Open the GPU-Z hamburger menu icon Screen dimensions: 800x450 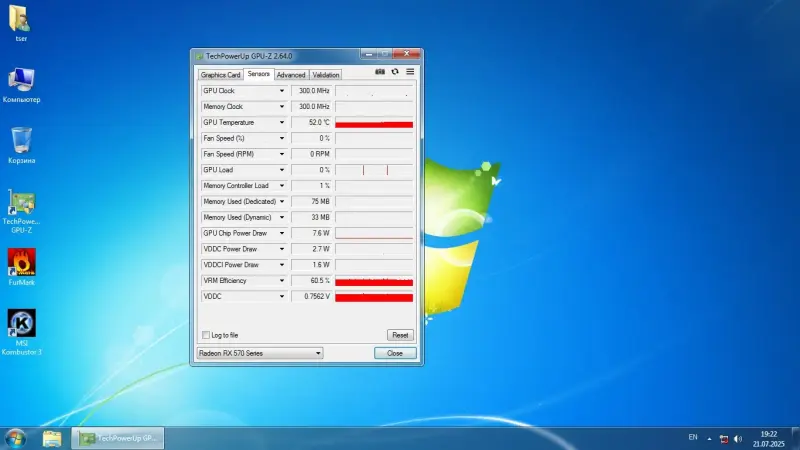(410, 72)
